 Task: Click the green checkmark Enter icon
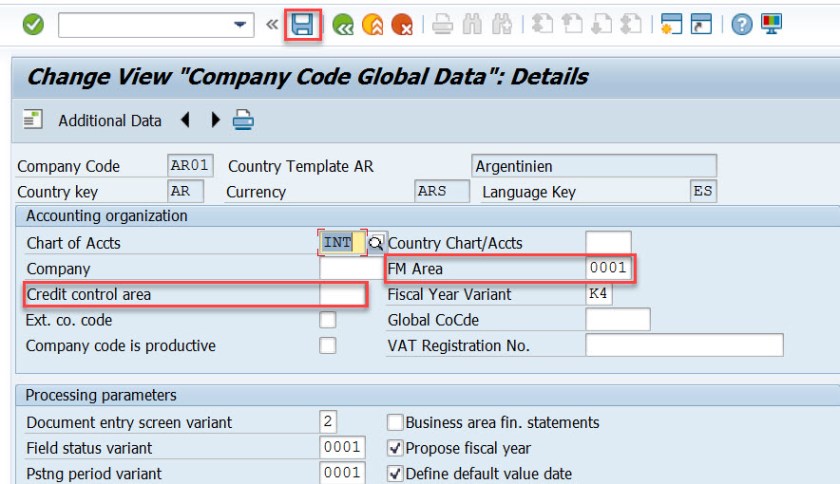click(33, 25)
